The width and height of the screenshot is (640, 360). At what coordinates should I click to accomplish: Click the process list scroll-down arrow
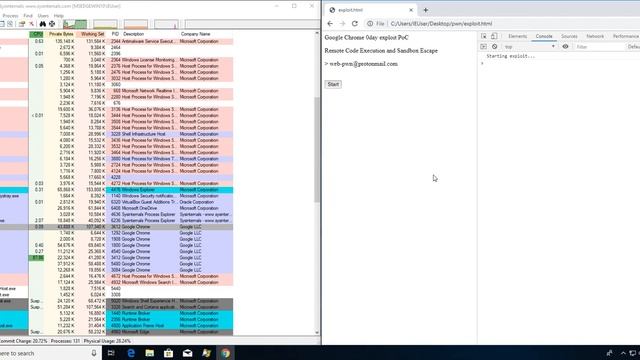[317, 332]
